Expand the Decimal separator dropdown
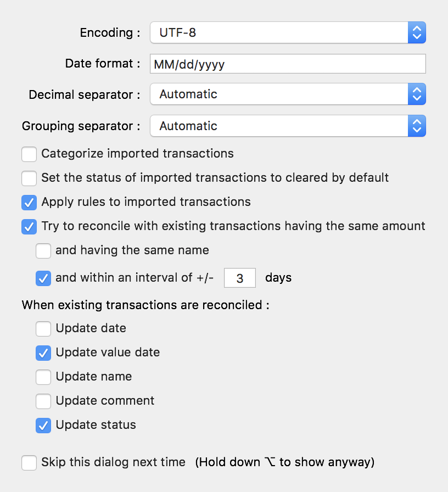448x492 pixels. click(288, 94)
